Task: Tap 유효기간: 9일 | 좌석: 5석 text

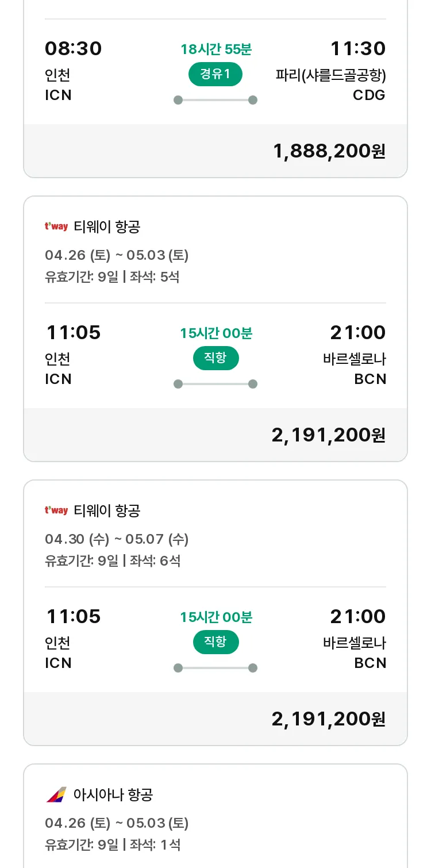Action: click(112, 276)
